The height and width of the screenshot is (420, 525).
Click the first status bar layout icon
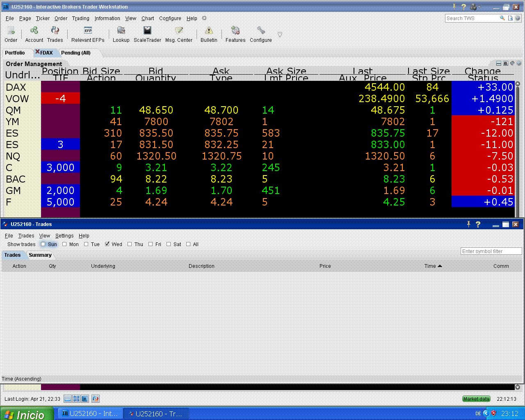[68, 399]
